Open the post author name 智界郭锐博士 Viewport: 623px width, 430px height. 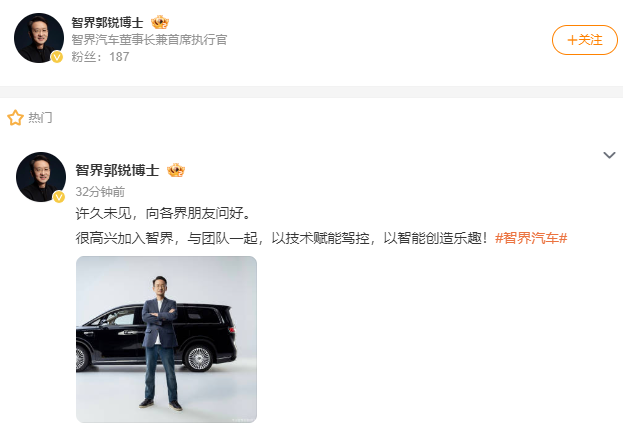coord(117,170)
